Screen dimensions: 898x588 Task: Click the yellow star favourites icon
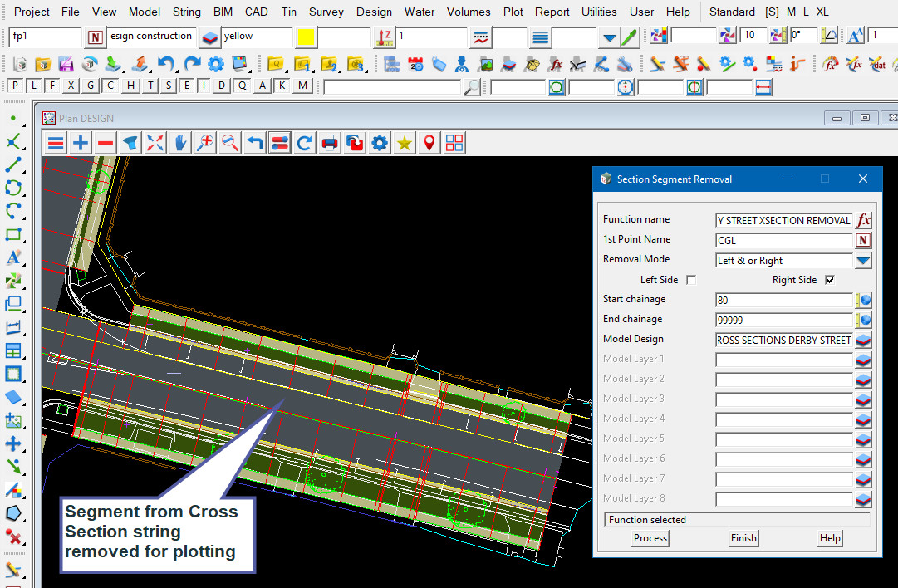click(405, 143)
